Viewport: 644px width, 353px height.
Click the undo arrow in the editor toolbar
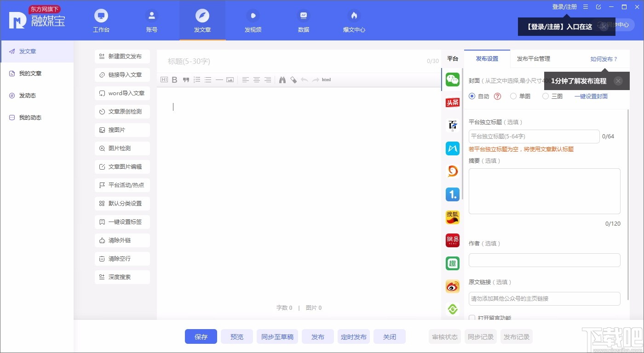tap(305, 80)
